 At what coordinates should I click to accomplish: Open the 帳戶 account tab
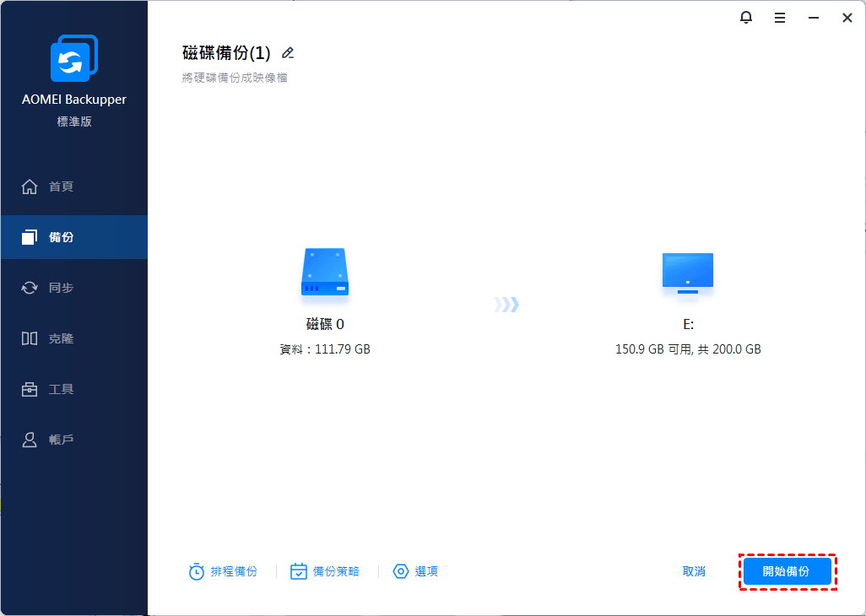tap(74, 440)
